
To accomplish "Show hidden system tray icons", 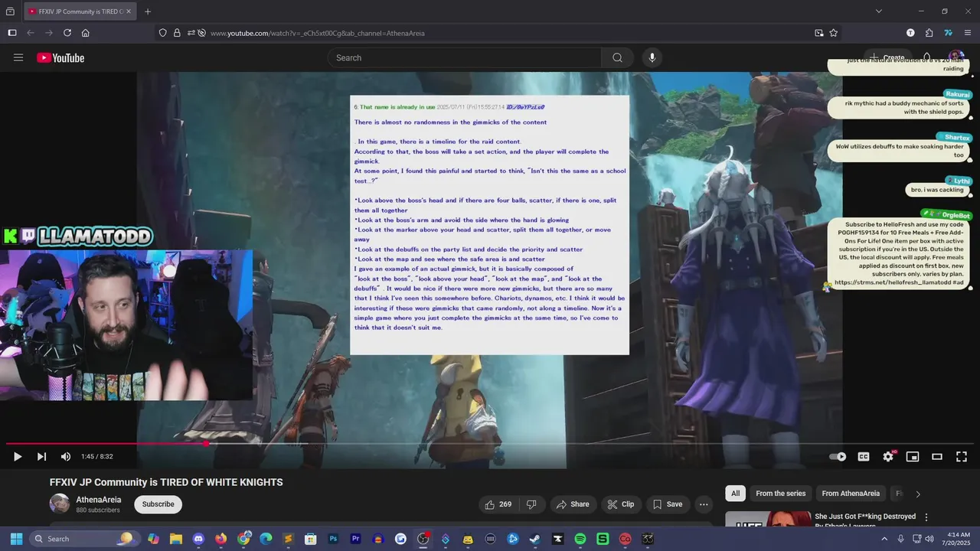I will click(884, 539).
